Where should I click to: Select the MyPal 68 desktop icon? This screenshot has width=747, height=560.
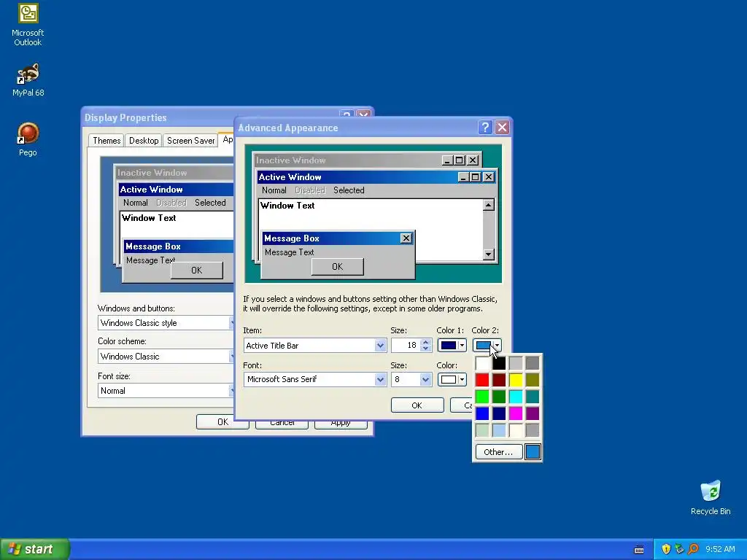point(28,80)
